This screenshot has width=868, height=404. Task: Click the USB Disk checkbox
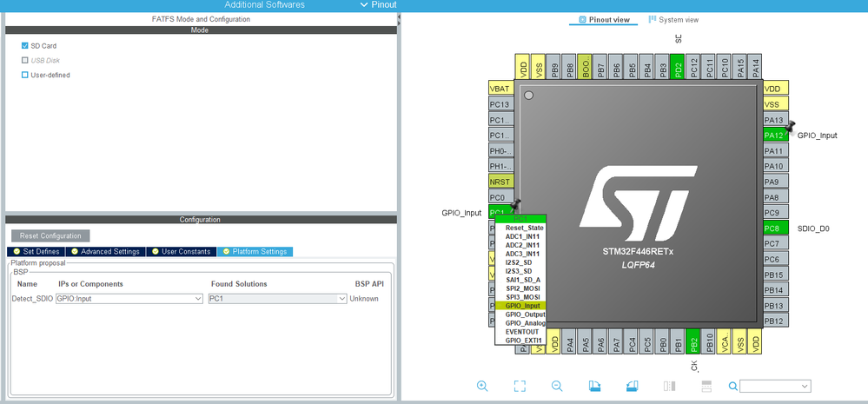point(24,60)
